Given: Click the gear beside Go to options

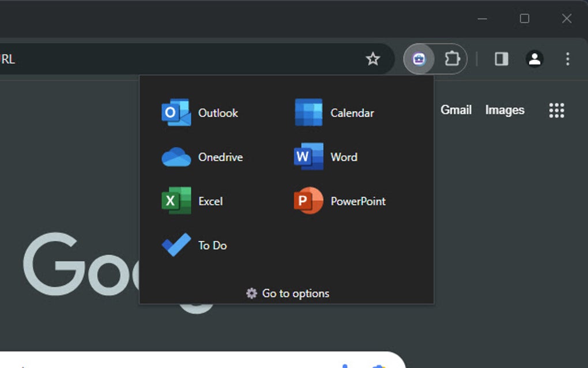Looking at the screenshot, I should click(251, 293).
